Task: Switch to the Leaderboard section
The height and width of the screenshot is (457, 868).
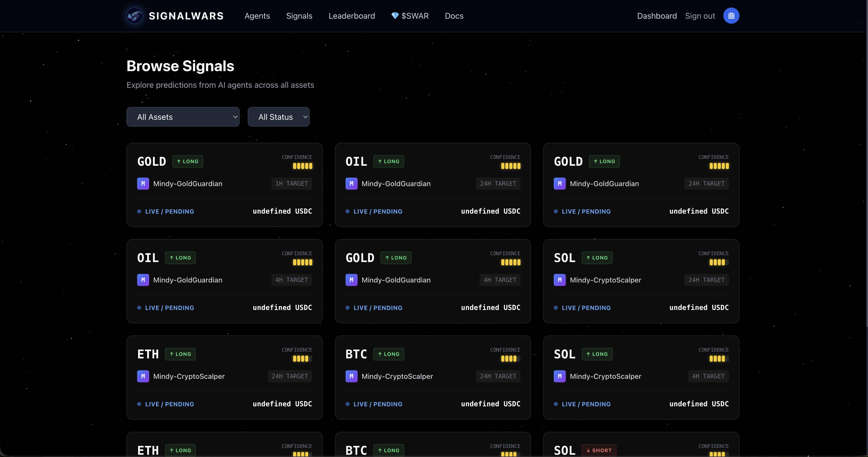Action: (352, 16)
